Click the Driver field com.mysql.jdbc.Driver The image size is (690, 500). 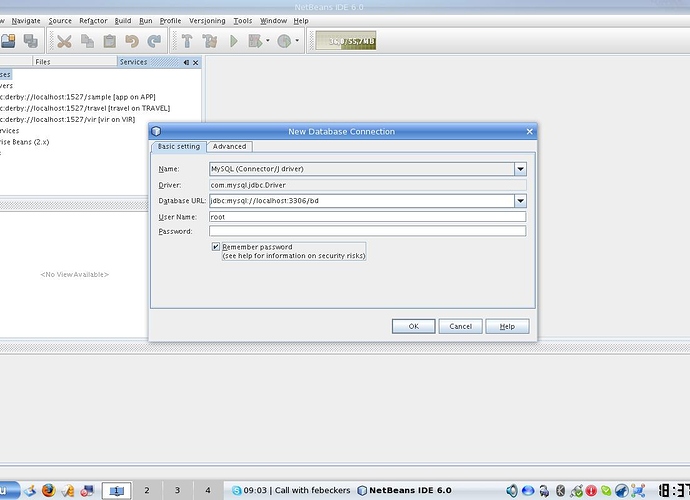(367, 185)
